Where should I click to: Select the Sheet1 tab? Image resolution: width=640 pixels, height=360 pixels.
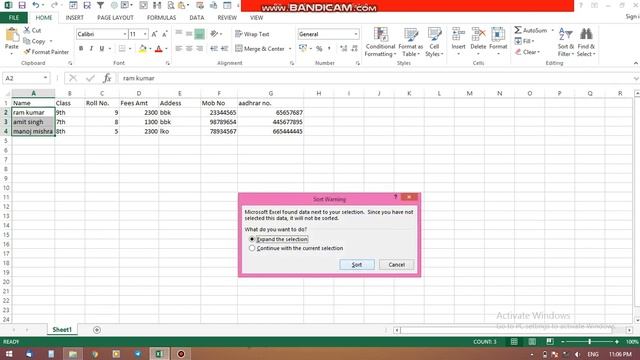(62, 330)
